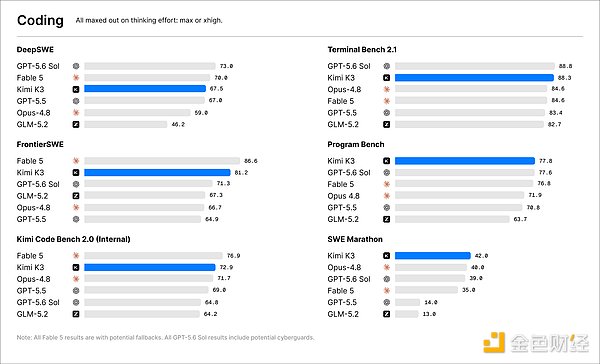Click the footnote about Fable 5 fallbacks
The height and width of the screenshot is (364, 600).
tap(165, 338)
